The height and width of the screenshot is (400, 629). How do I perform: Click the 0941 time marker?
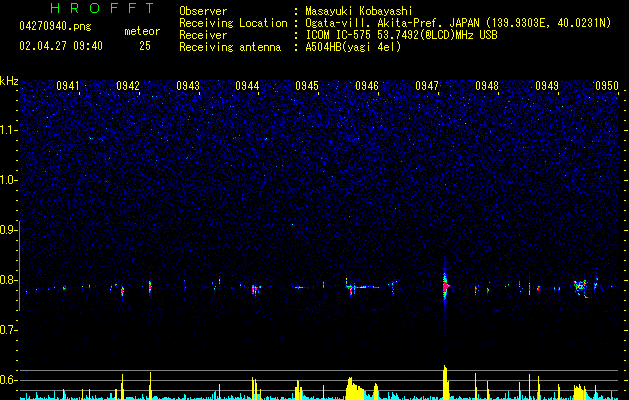pos(68,86)
